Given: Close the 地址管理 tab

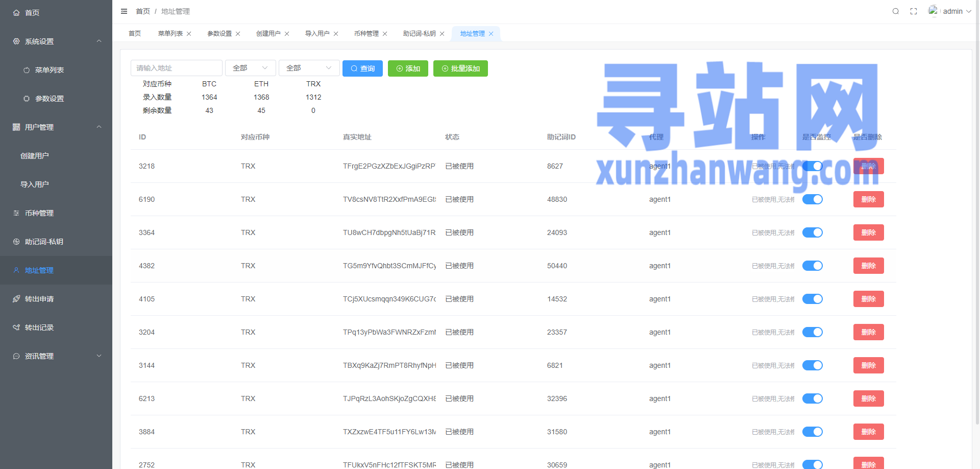Looking at the screenshot, I should coord(491,34).
